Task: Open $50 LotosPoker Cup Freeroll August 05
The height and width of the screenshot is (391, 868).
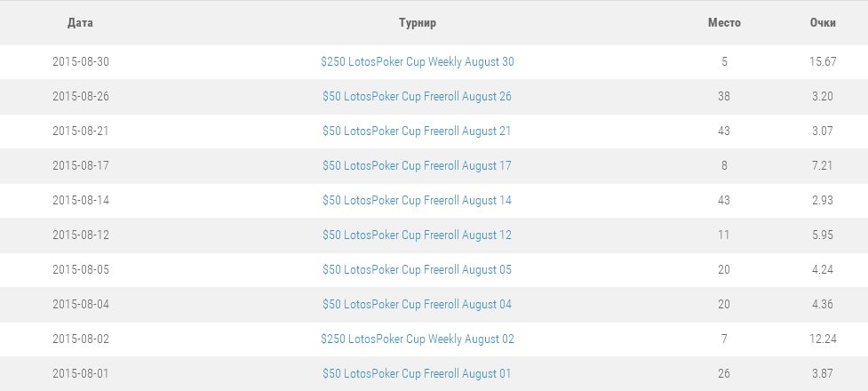Action: (x=417, y=270)
